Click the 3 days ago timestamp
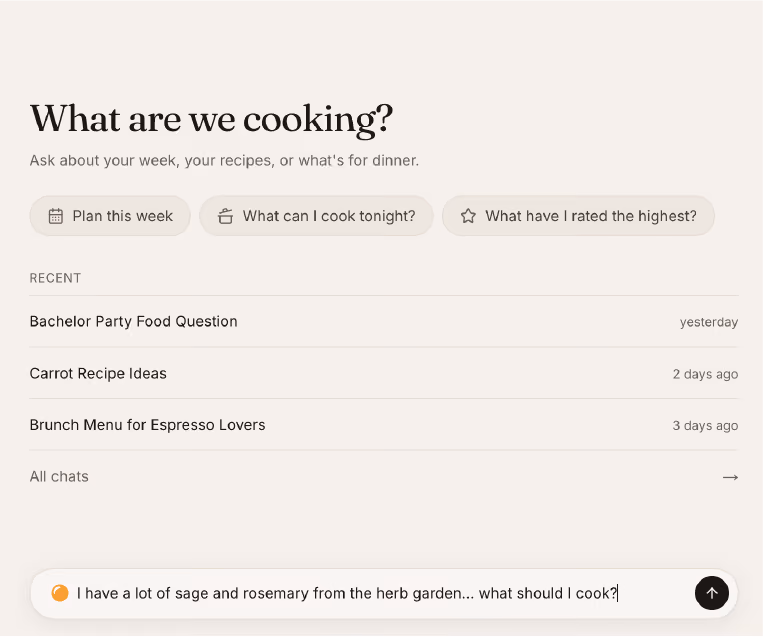The height and width of the screenshot is (637, 763). pos(706,425)
